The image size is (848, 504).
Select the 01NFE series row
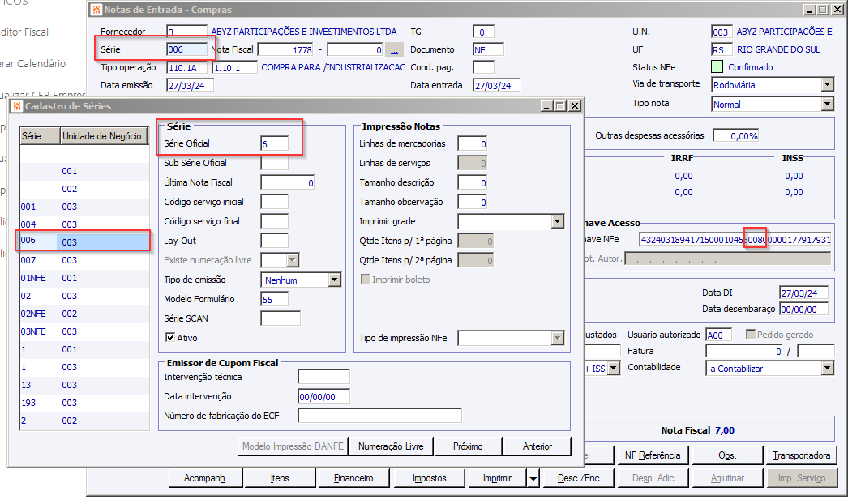coord(84,278)
